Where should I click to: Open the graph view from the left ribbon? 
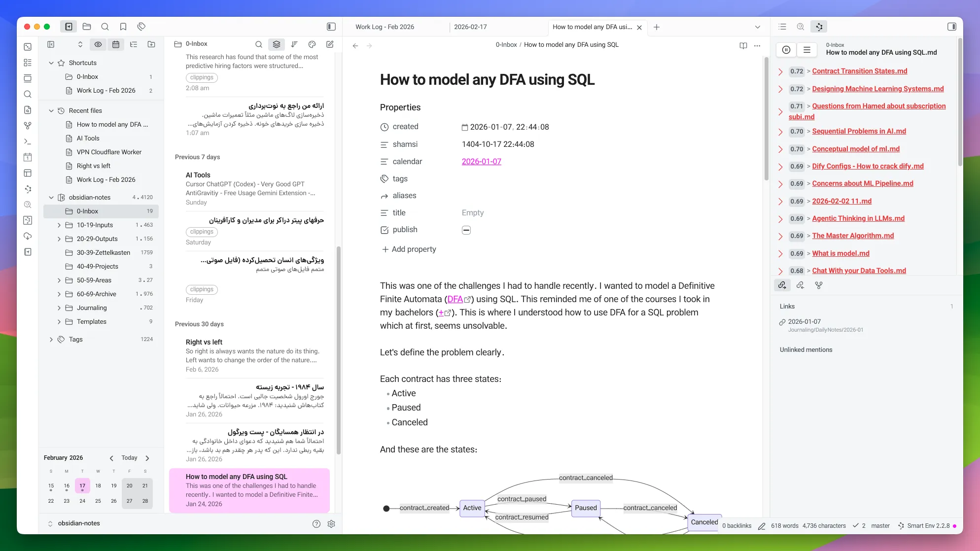28,126
